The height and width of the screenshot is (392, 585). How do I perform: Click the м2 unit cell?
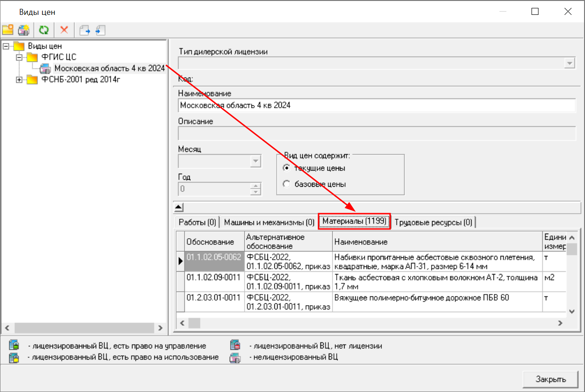tap(555, 281)
